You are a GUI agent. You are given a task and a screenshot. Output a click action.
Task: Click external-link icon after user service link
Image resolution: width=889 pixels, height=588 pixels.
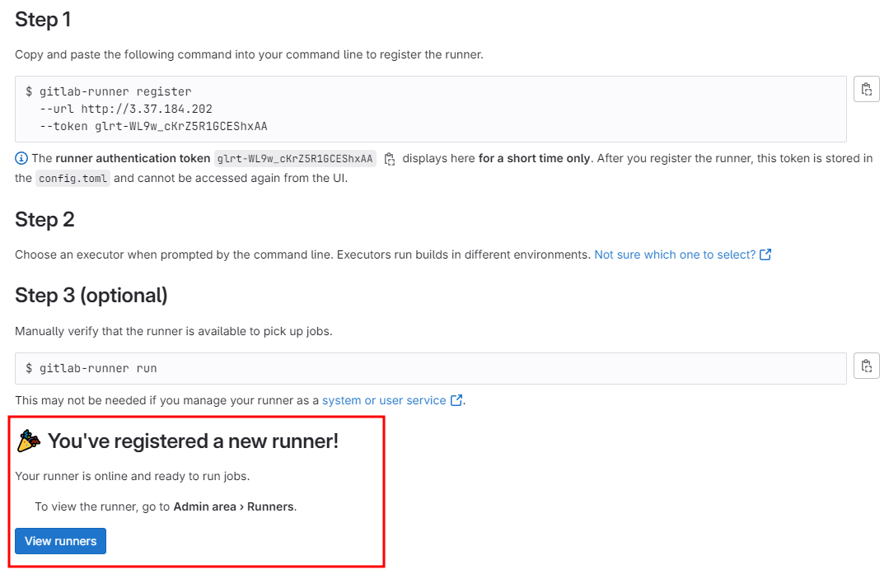[x=456, y=400]
